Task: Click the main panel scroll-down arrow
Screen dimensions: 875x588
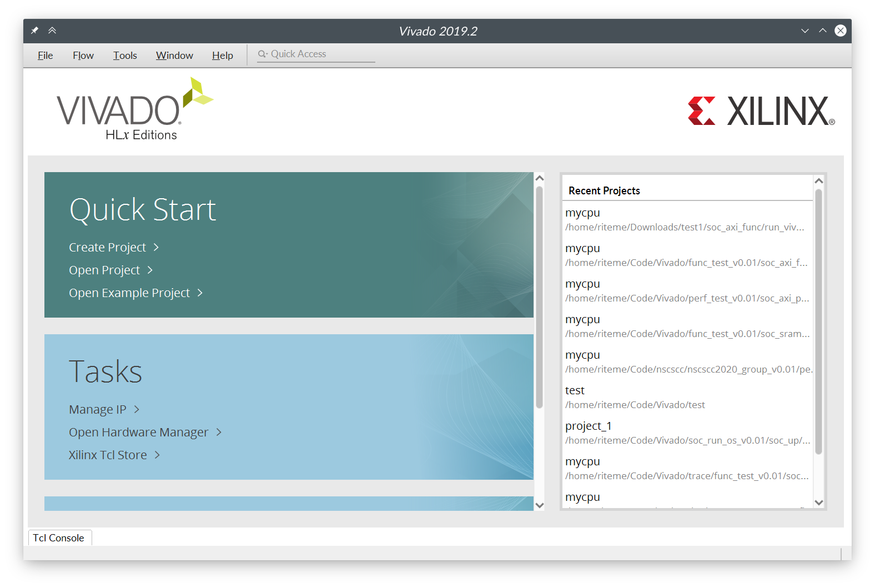Action: [x=539, y=505]
